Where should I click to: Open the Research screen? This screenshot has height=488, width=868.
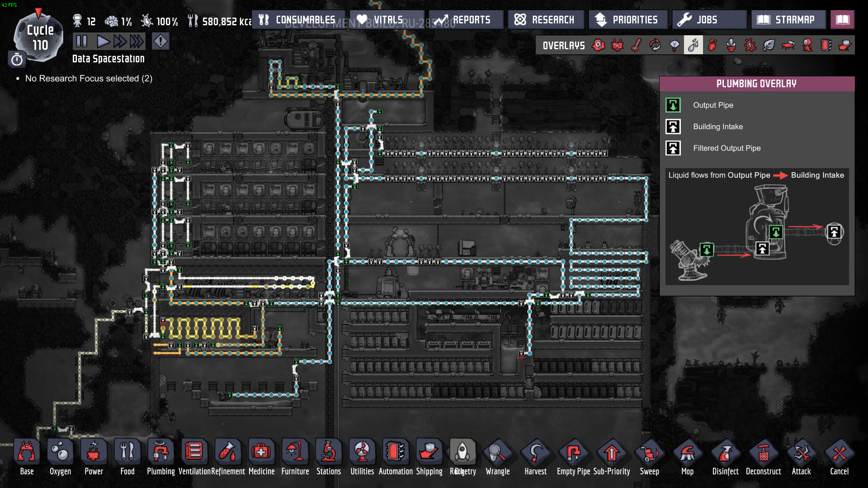(x=546, y=20)
